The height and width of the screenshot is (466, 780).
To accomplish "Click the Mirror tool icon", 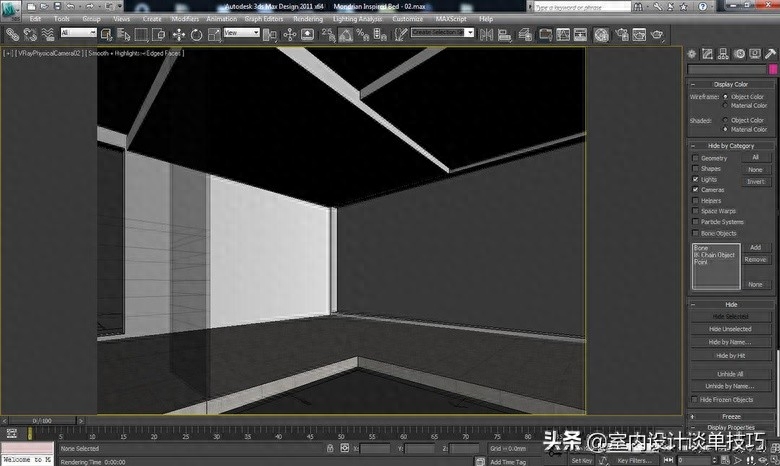I will (487, 35).
